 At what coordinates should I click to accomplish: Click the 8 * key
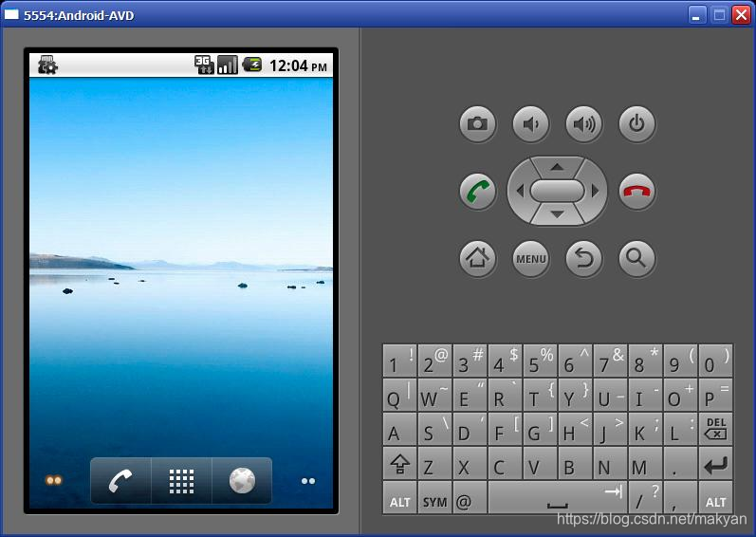pyautogui.click(x=645, y=361)
